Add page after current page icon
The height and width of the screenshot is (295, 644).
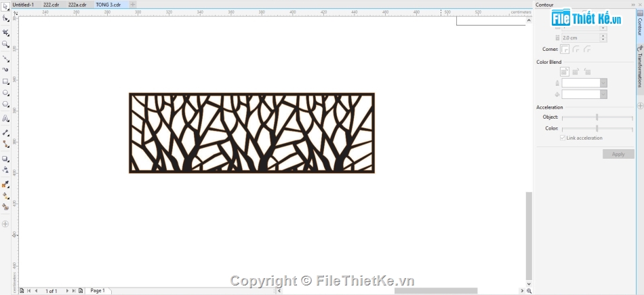pyautogui.click(x=81, y=290)
